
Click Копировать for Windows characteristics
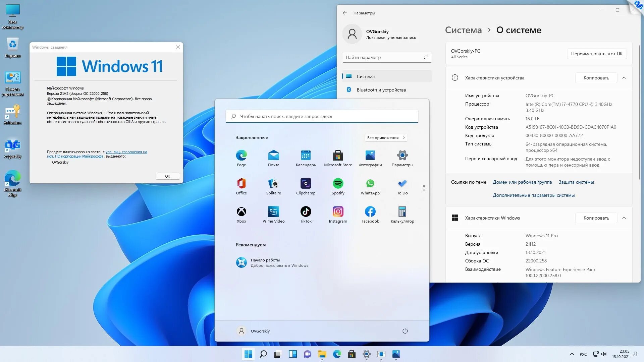point(595,218)
